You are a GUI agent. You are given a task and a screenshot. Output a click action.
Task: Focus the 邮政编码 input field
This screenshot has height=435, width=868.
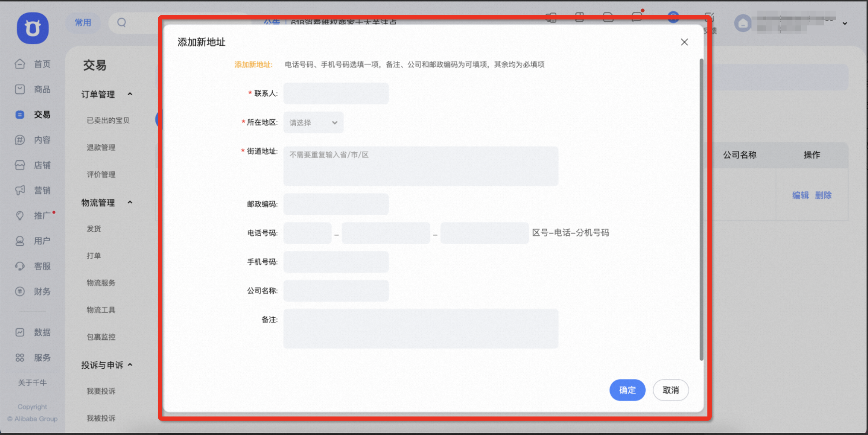336,204
